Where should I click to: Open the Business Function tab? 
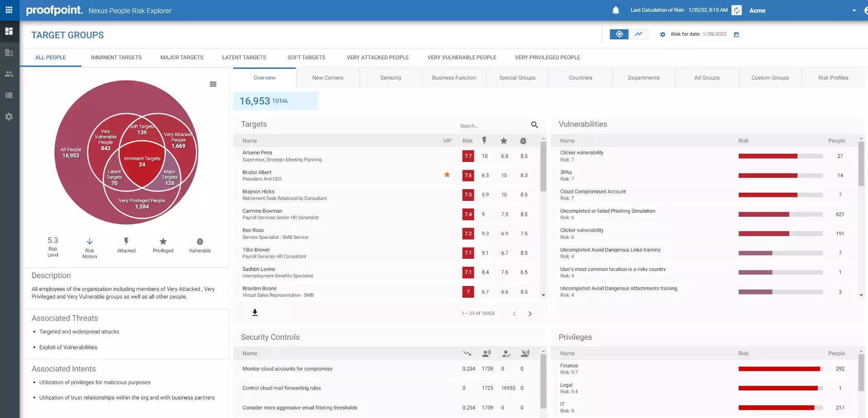pyautogui.click(x=454, y=78)
